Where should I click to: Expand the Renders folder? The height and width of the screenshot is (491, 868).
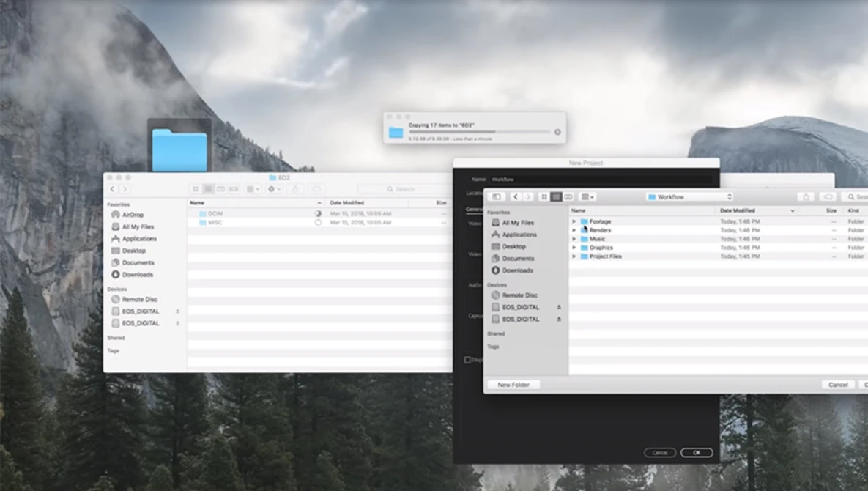pyautogui.click(x=574, y=230)
